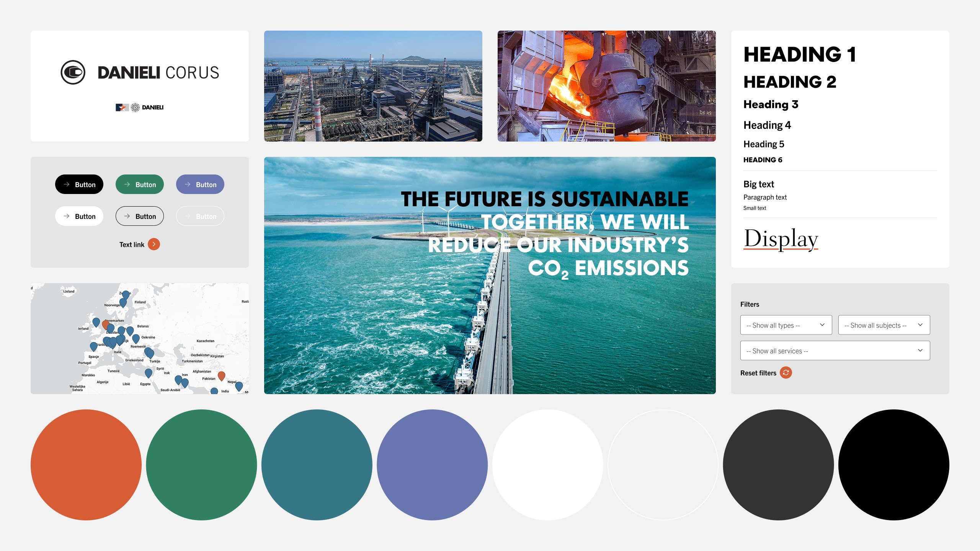Click the orange map pin near Pakistan
This screenshot has width=980, height=551.
pos(221,375)
